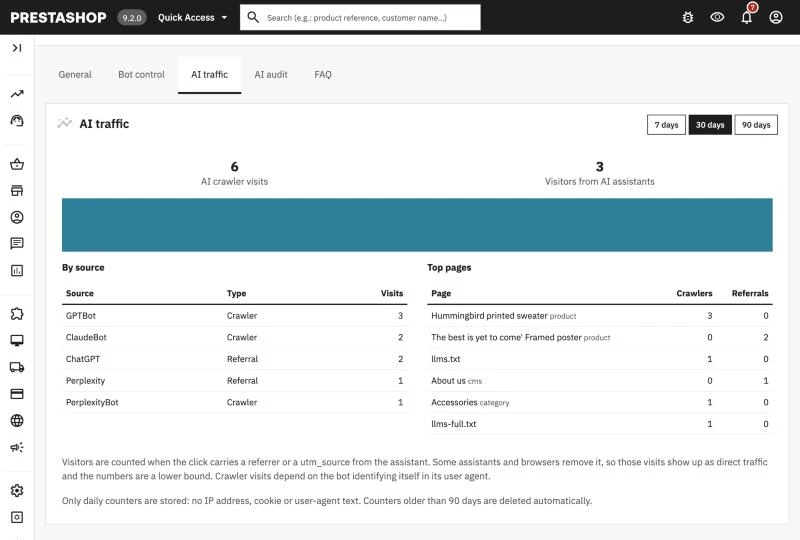Switch to the Bot control tab
This screenshot has width=800, height=540.
[x=141, y=75]
